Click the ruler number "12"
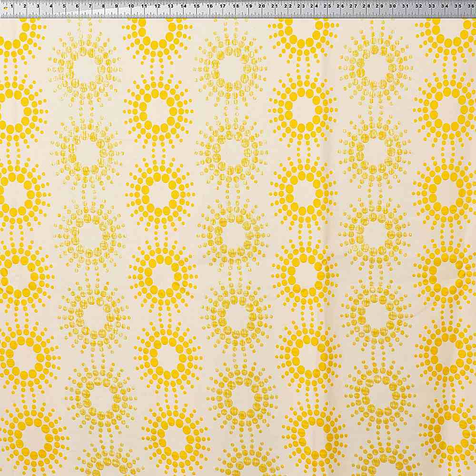The height and width of the screenshot is (476, 476). [157, 6]
